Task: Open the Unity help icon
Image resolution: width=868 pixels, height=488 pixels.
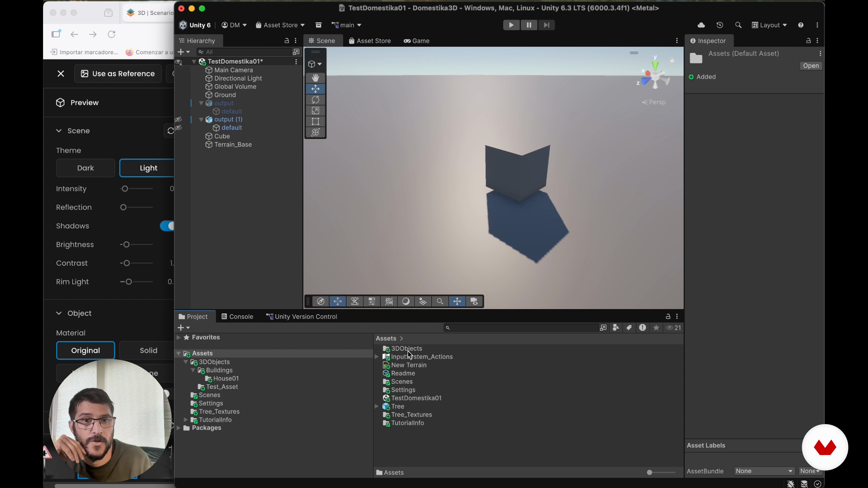Action: 801,25
